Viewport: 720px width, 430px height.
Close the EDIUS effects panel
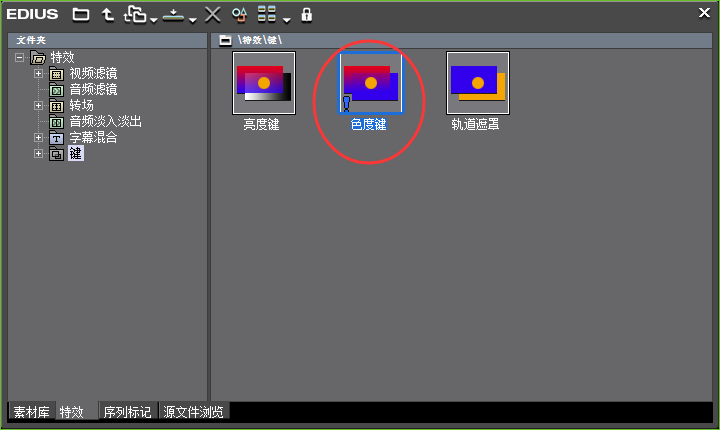(704, 13)
